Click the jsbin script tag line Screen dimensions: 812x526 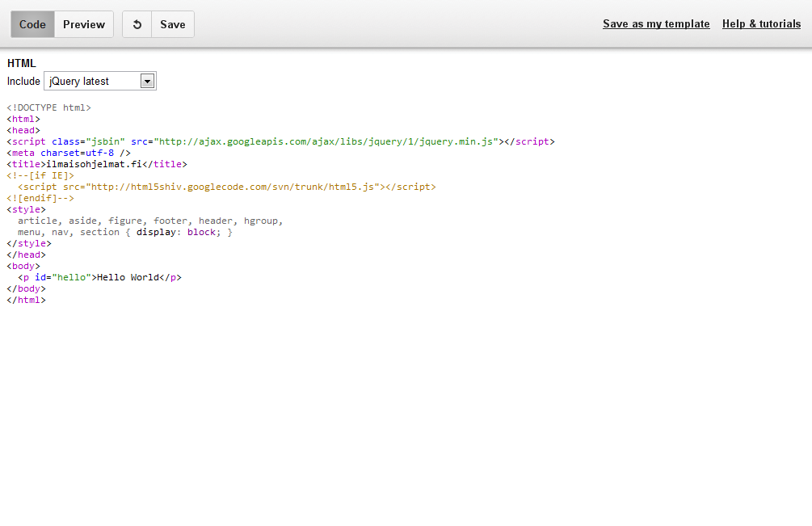280,142
